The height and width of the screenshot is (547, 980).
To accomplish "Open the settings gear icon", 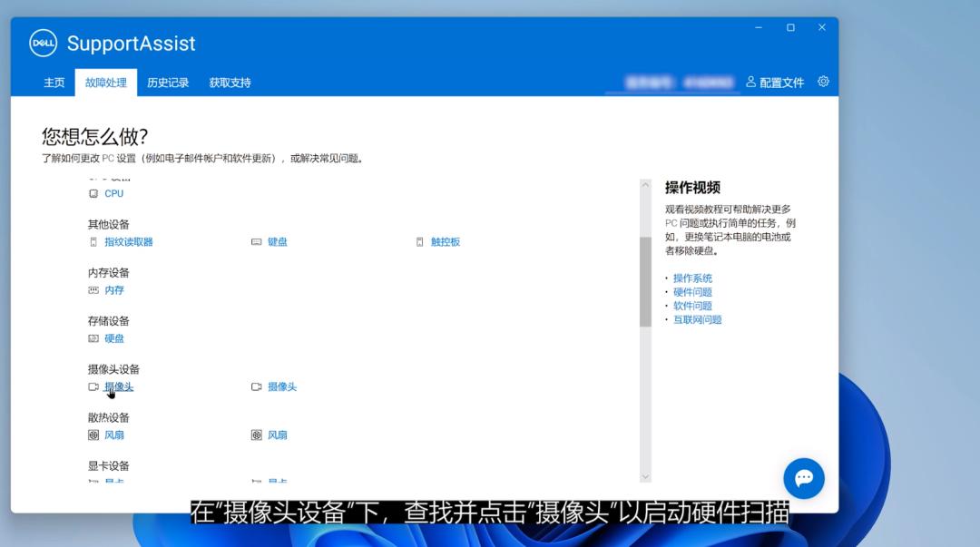I will click(822, 82).
